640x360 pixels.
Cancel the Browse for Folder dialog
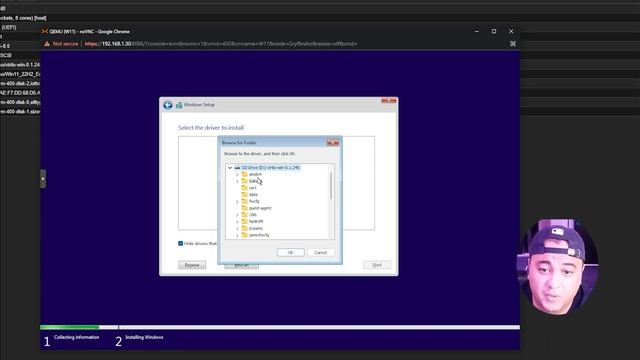[x=321, y=253]
